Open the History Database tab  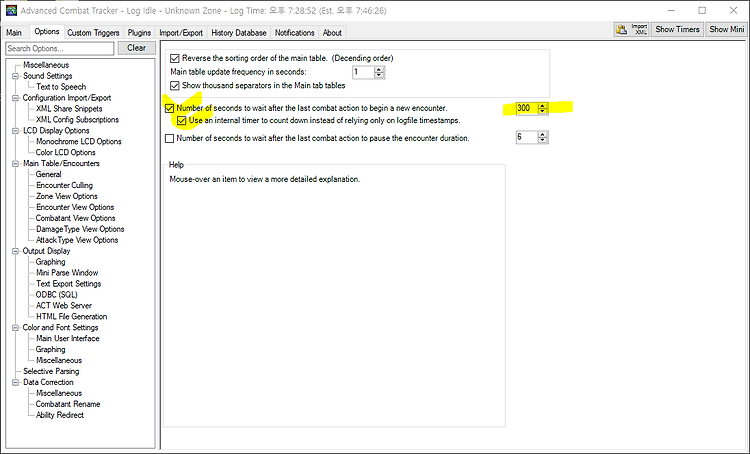[239, 33]
